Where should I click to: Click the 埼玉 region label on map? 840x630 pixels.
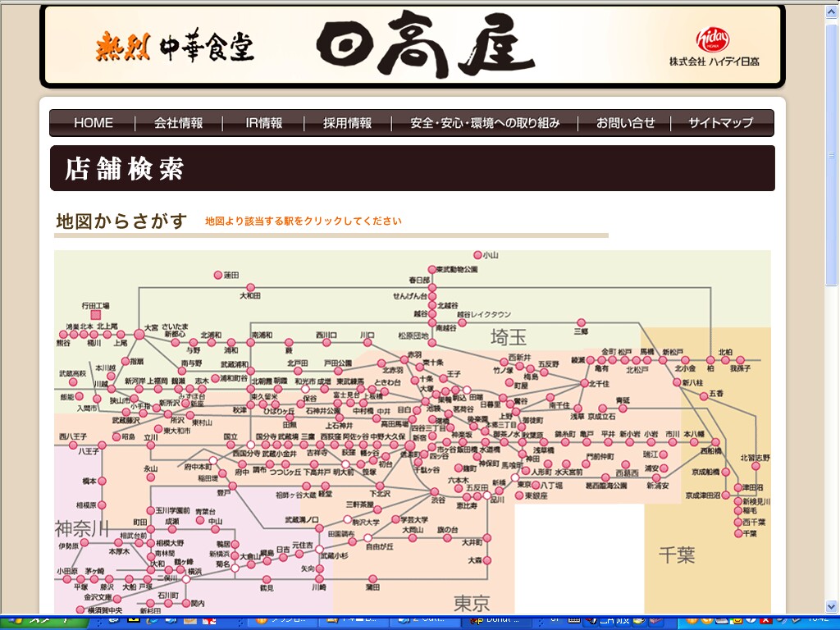pyautogui.click(x=509, y=337)
